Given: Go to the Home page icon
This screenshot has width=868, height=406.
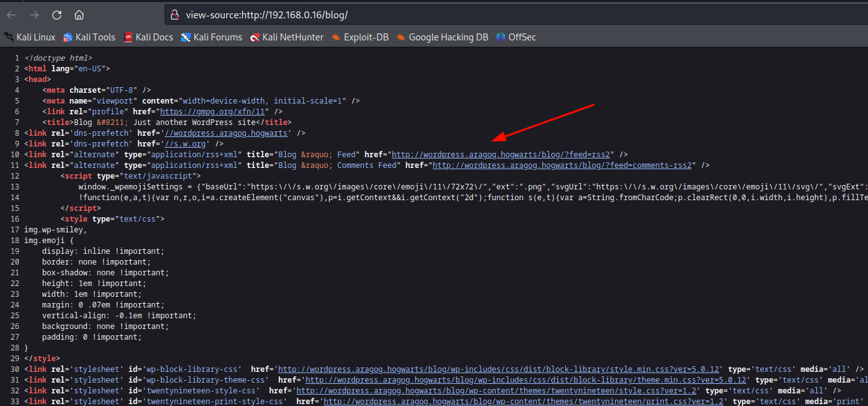Looking at the screenshot, I should tap(79, 15).
